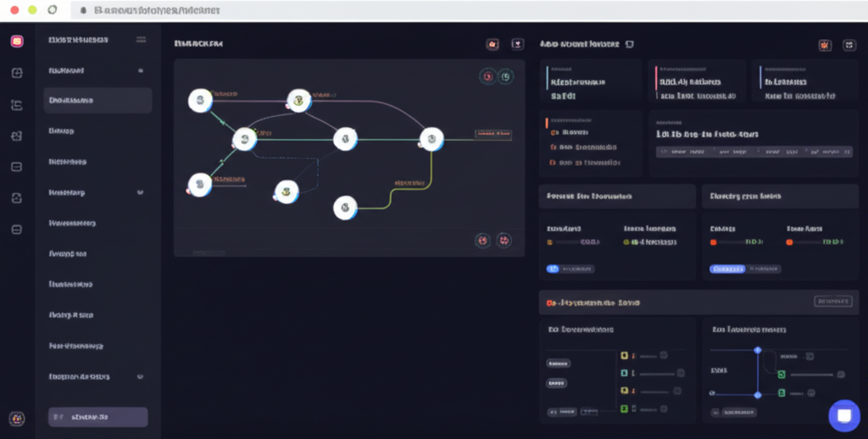Open the user avatar at bottom of left rail

(x=17, y=418)
